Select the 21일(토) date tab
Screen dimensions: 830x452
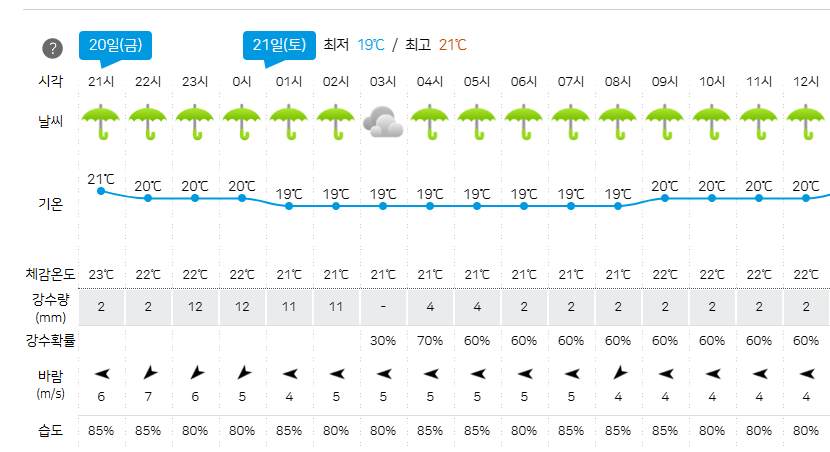(x=279, y=46)
